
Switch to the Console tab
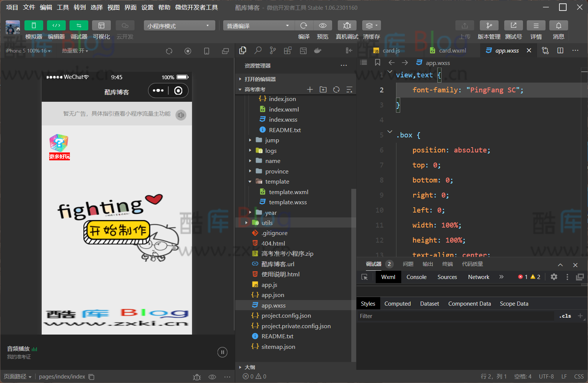416,277
